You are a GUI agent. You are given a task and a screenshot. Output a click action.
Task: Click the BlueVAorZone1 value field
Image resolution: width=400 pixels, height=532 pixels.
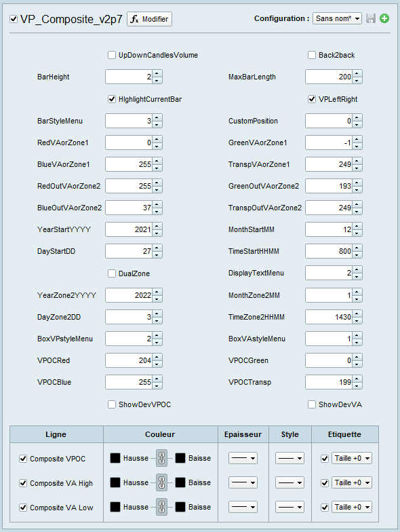(x=129, y=164)
